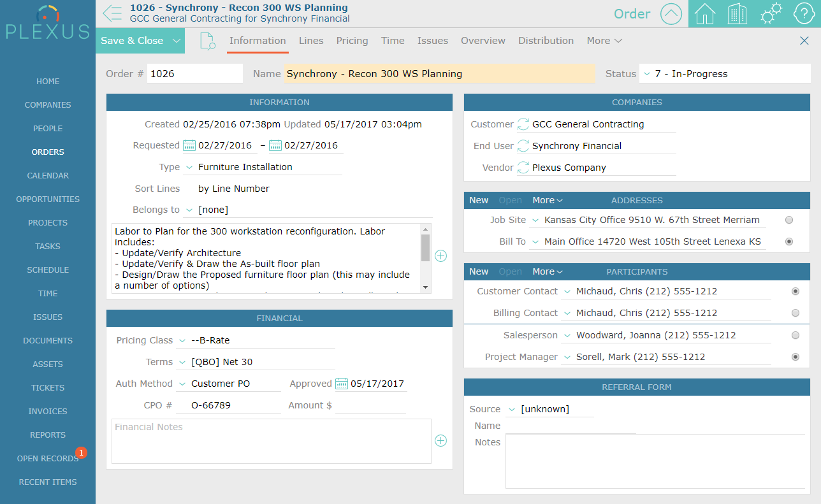Viewport: 821px width, 504px height.
Task: Click the Customer refresh icon
Action: pos(523,124)
